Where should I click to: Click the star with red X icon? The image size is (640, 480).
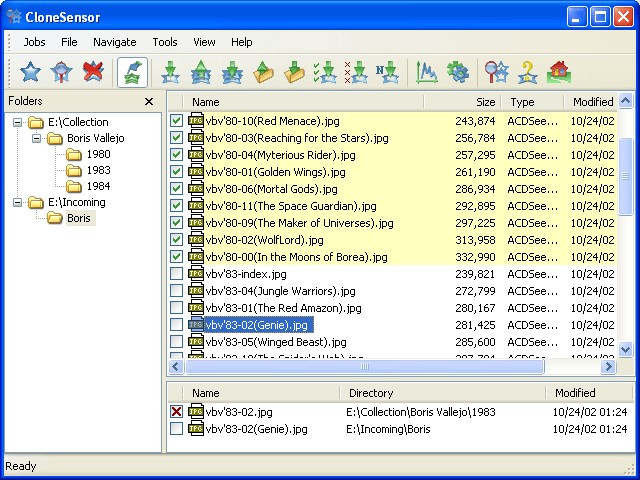(93, 72)
